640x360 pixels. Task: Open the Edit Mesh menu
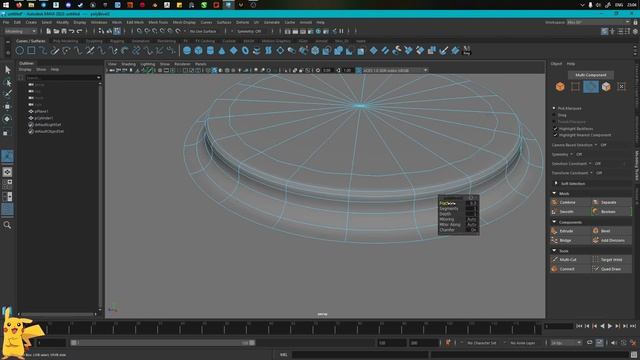[135, 22]
